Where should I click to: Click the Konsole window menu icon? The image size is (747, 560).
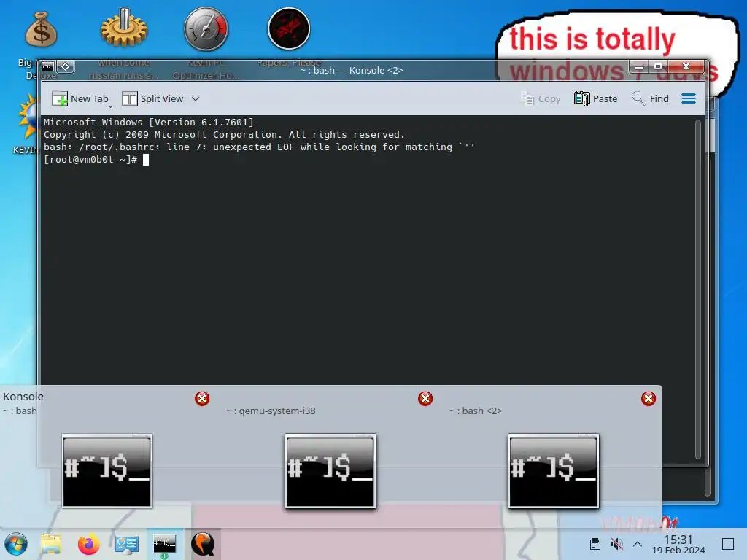pyautogui.click(x=47, y=66)
